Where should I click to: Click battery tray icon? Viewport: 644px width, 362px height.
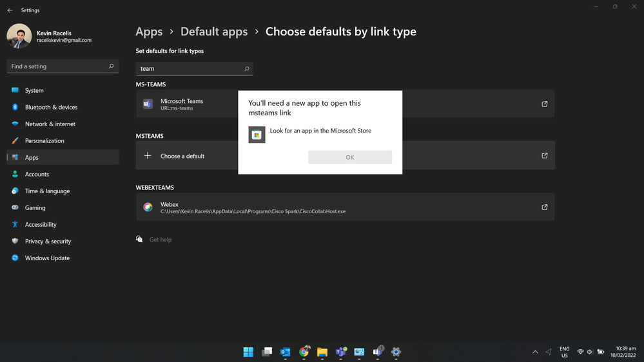[600, 352]
